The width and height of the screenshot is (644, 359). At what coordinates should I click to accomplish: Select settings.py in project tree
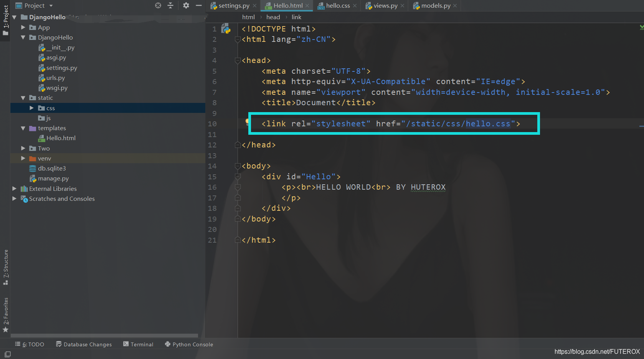pyautogui.click(x=58, y=68)
